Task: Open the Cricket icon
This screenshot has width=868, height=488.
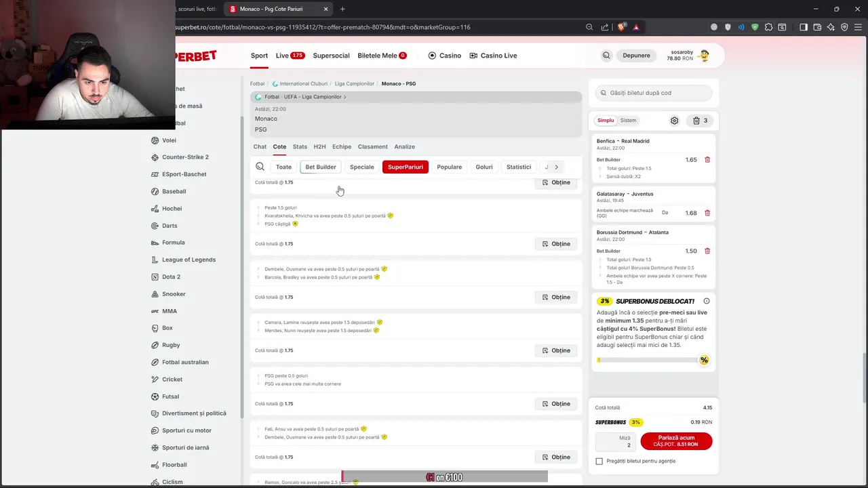Action: pos(155,380)
